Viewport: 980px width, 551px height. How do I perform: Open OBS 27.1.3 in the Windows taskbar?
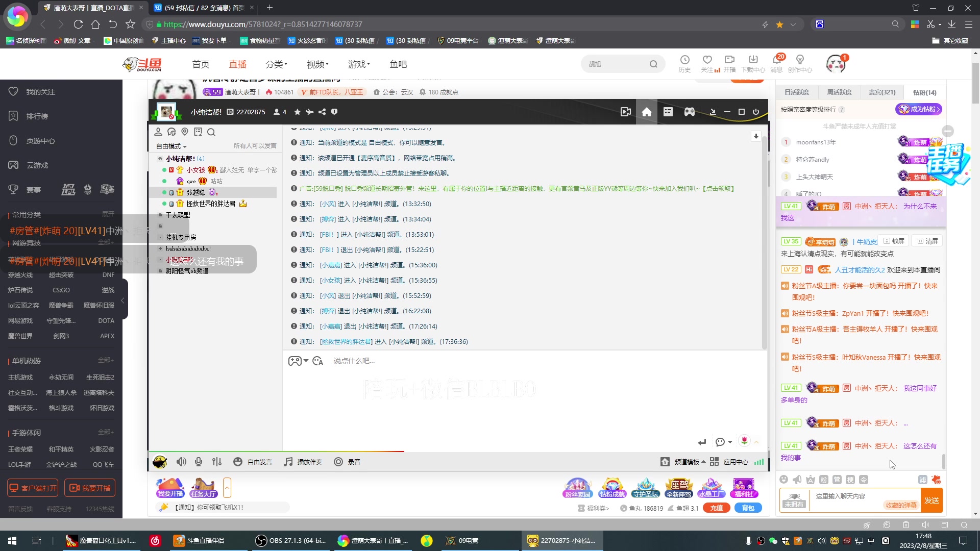[292, 541]
